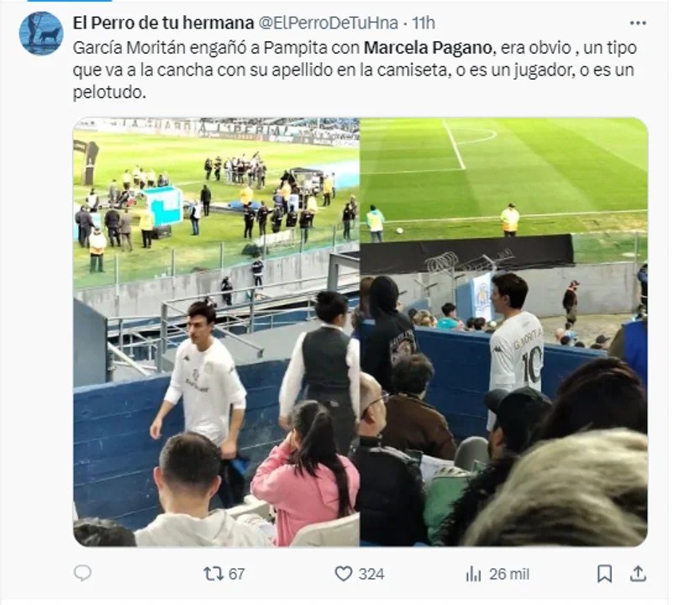Image resolution: width=700 pixels, height=605 pixels.
Task: Open the post via the 11h timestamp
Action: tap(424, 24)
